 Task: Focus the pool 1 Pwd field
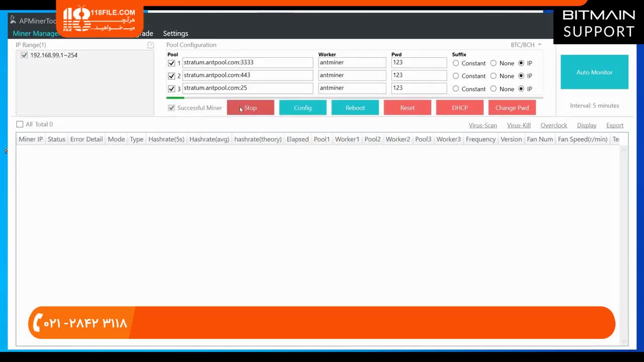419,63
